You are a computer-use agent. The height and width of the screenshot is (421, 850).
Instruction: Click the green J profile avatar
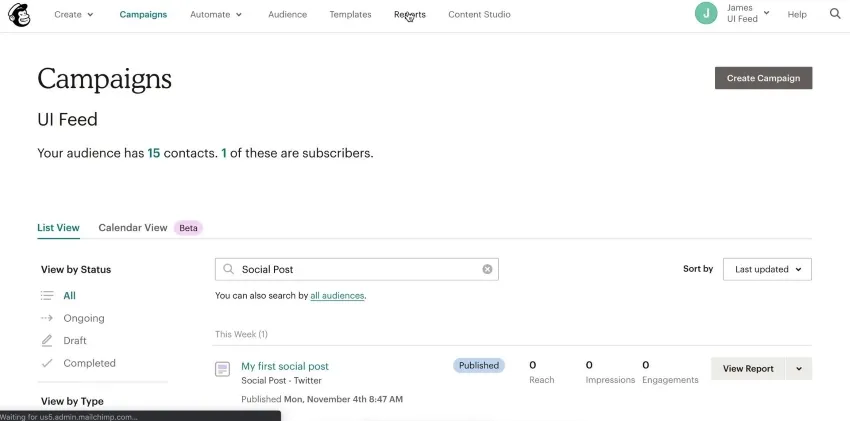pyautogui.click(x=707, y=14)
